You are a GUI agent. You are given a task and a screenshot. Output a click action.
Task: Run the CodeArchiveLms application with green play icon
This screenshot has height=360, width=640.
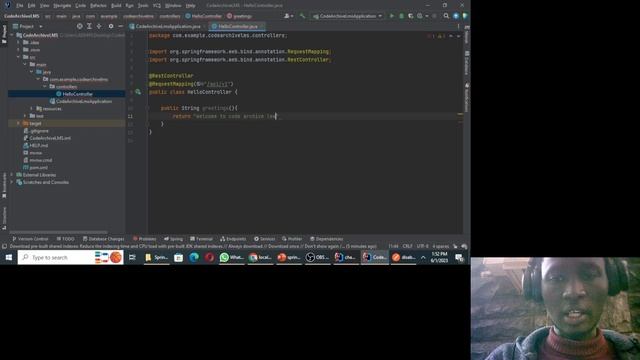click(392, 16)
